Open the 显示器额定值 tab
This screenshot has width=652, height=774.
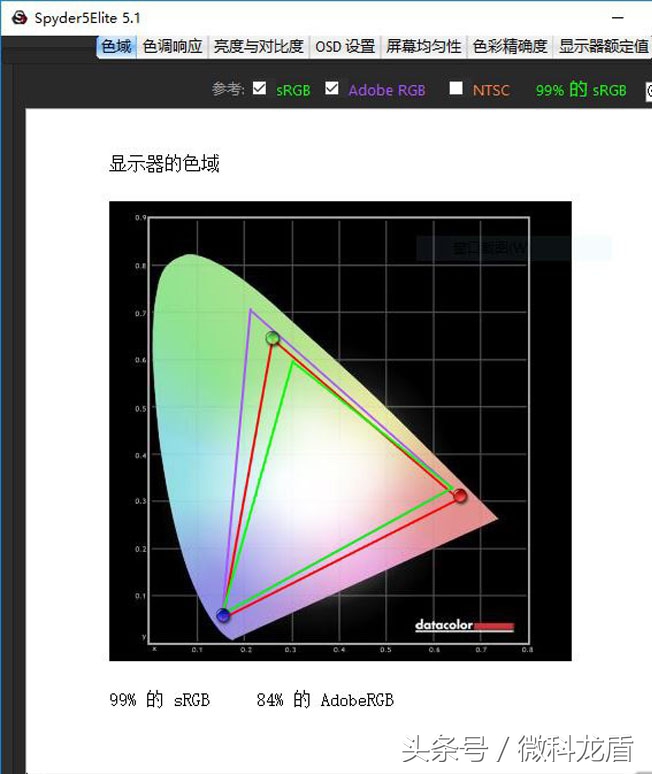(x=603, y=47)
